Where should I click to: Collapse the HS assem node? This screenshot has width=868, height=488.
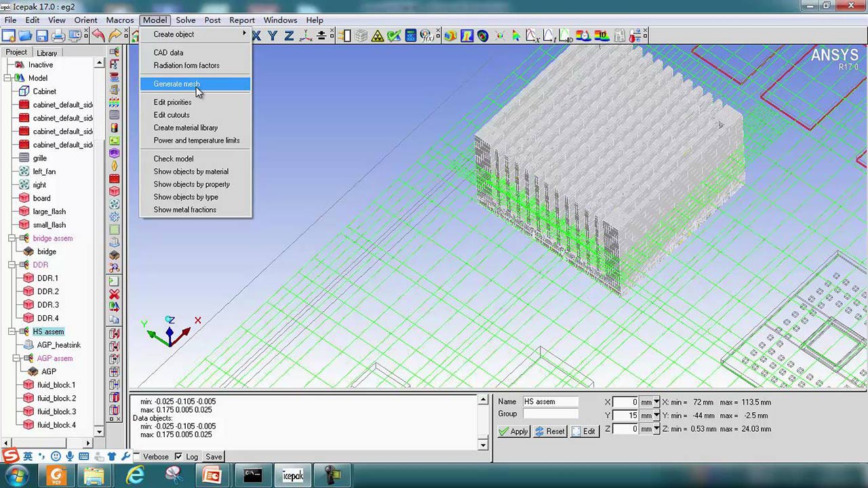pyautogui.click(x=12, y=331)
